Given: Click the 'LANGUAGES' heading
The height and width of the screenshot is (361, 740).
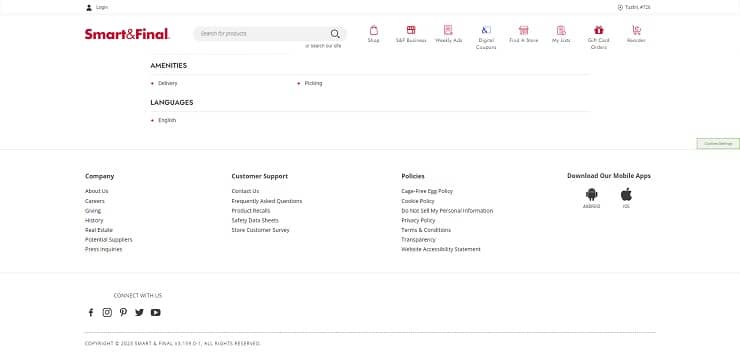Looking at the screenshot, I should tap(172, 102).
